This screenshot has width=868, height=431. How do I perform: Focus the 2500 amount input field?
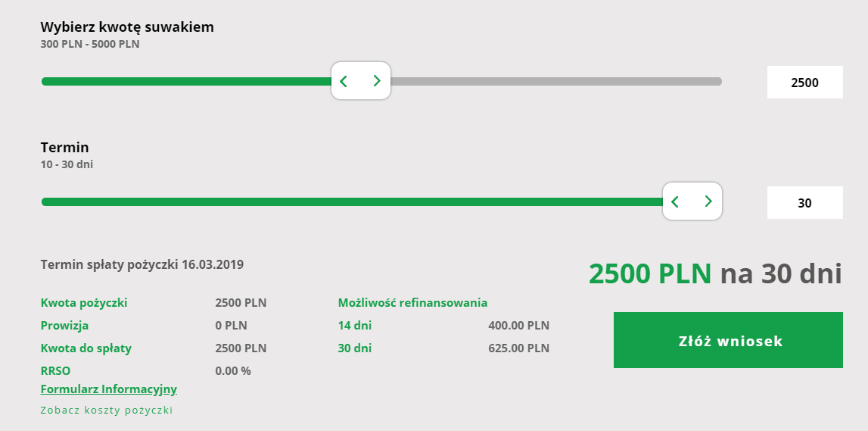click(805, 83)
